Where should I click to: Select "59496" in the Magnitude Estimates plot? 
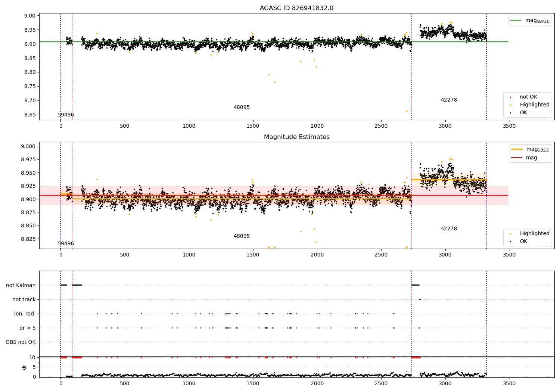[66, 244]
